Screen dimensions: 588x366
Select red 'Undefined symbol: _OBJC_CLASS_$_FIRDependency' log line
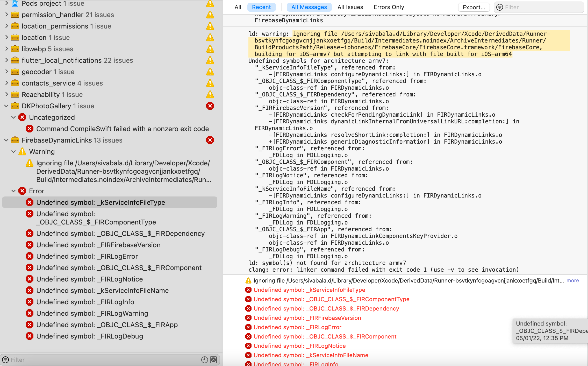(326, 308)
